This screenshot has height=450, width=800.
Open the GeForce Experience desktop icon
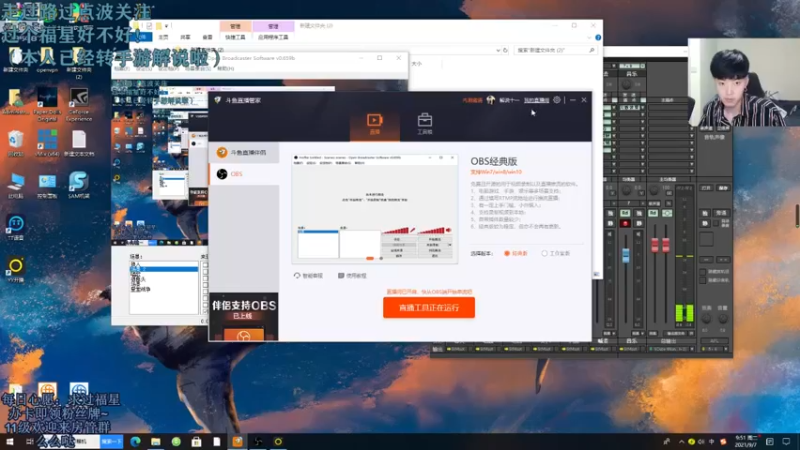(79, 105)
